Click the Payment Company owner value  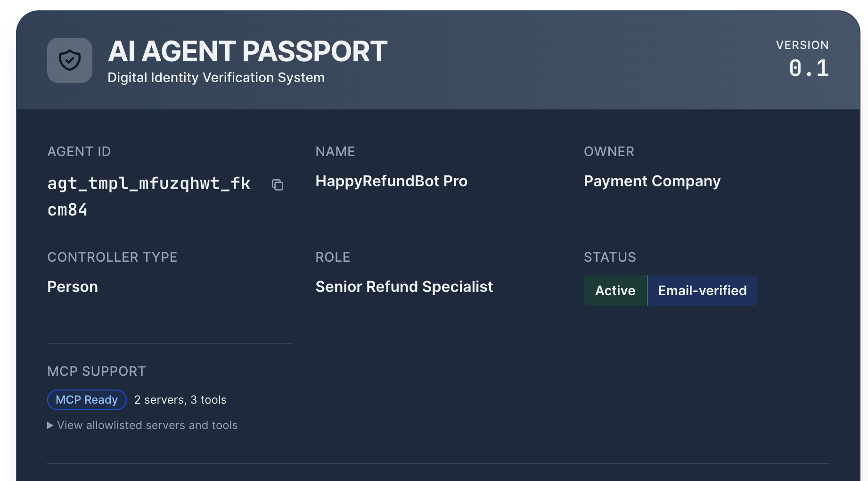[652, 181]
